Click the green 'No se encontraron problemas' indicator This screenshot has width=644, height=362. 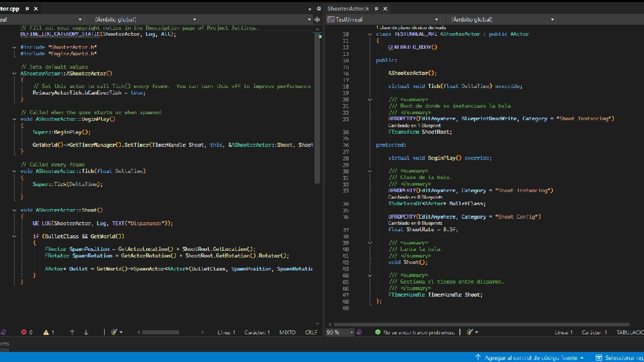(414, 332)
